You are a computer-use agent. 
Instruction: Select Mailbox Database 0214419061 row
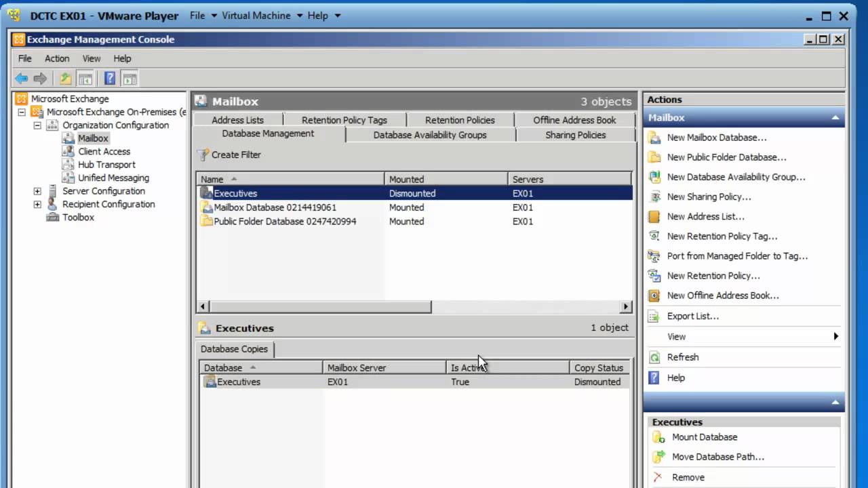point(414,208)
